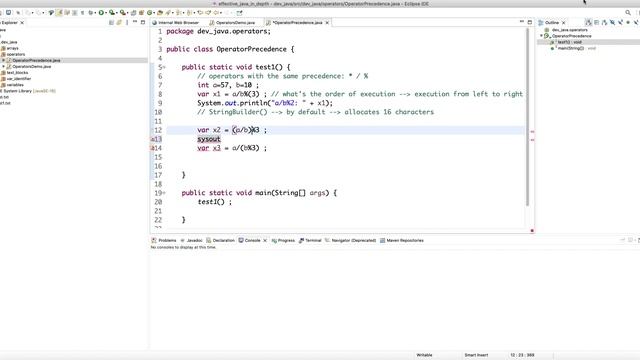Switch to the OperatorsDemo.java editor tab
The height and width of the screenshot is (360, 640).
point(232,22)
